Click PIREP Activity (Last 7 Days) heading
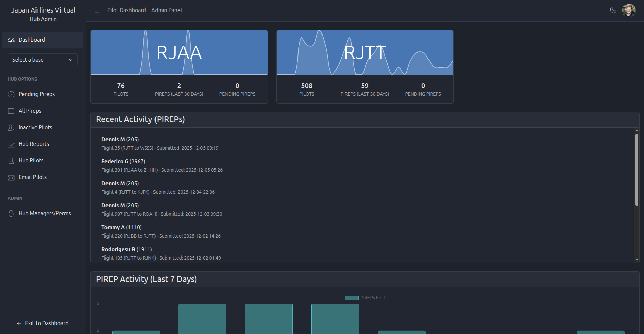This screenshot has width=644, height=334. point(146,279)
